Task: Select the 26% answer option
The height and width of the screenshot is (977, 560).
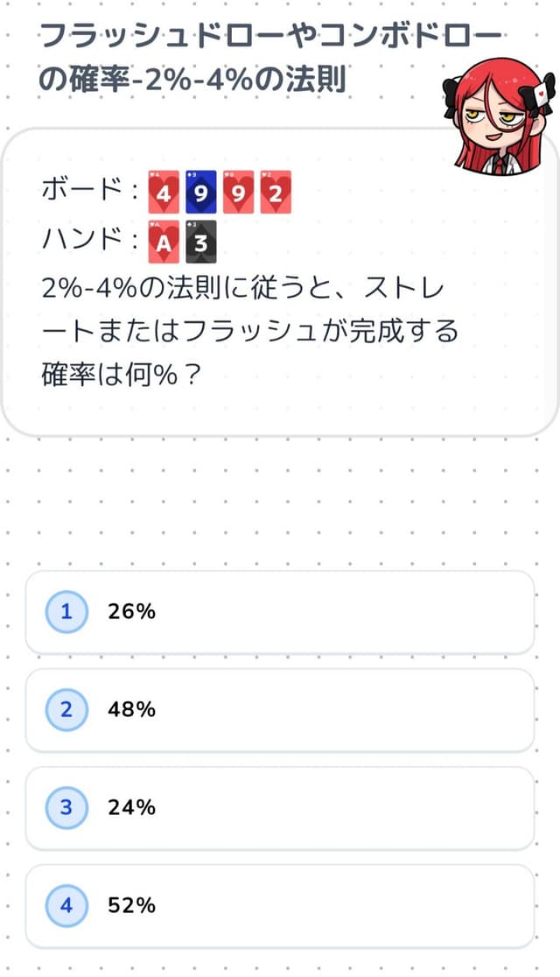Action: [x=280, y=612]
